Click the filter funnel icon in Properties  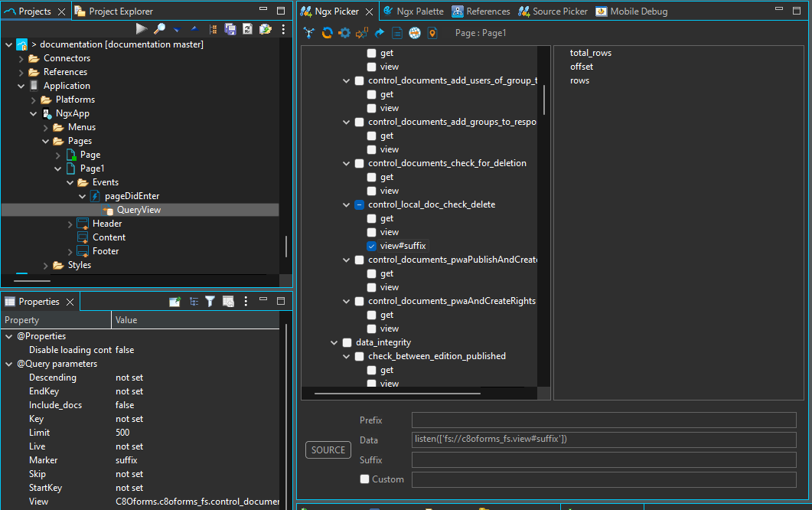point(210,302)
